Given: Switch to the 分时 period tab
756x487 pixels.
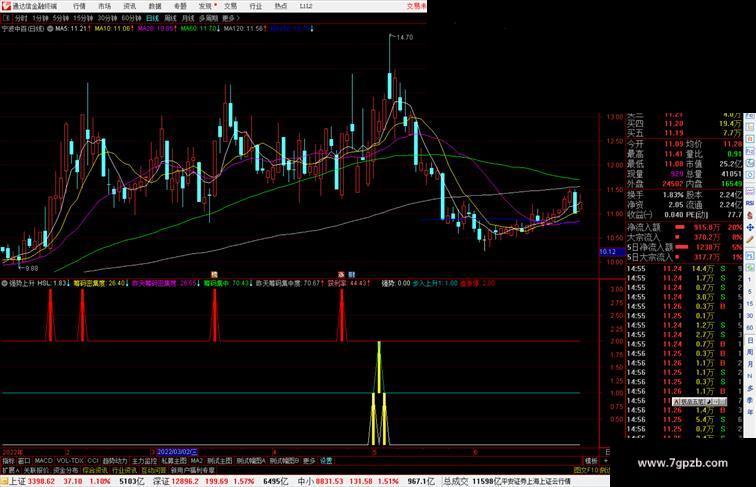Looking at the screenshot, I should [21, 18].
